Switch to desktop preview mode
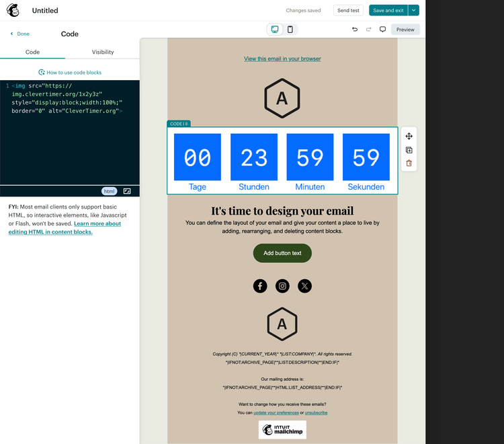 click(275, 30)
